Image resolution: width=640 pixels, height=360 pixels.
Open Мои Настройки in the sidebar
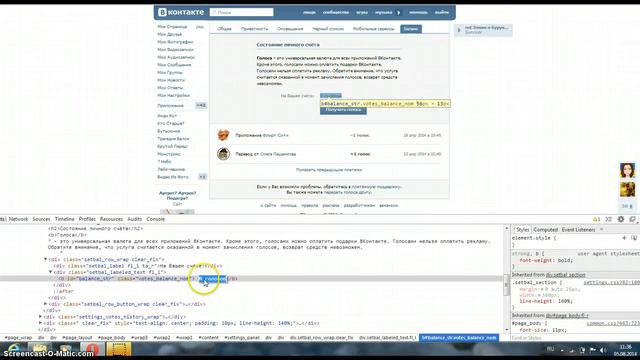173,95
